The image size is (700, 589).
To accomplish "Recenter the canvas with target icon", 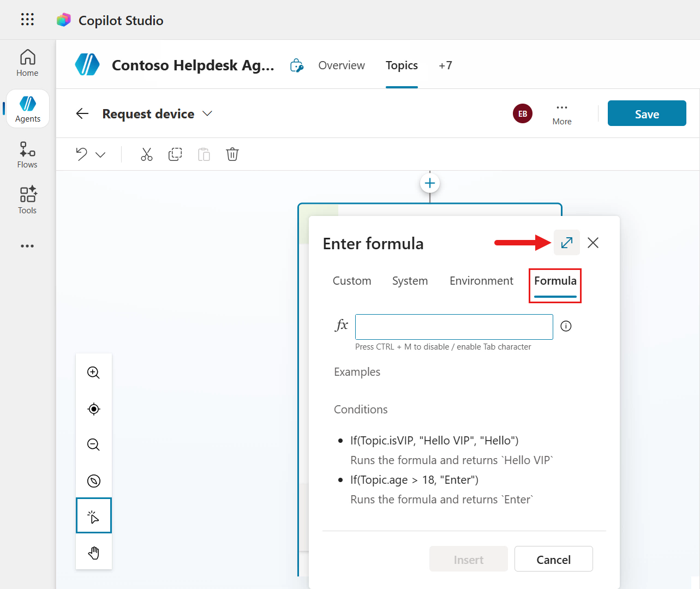I will 94,409.
